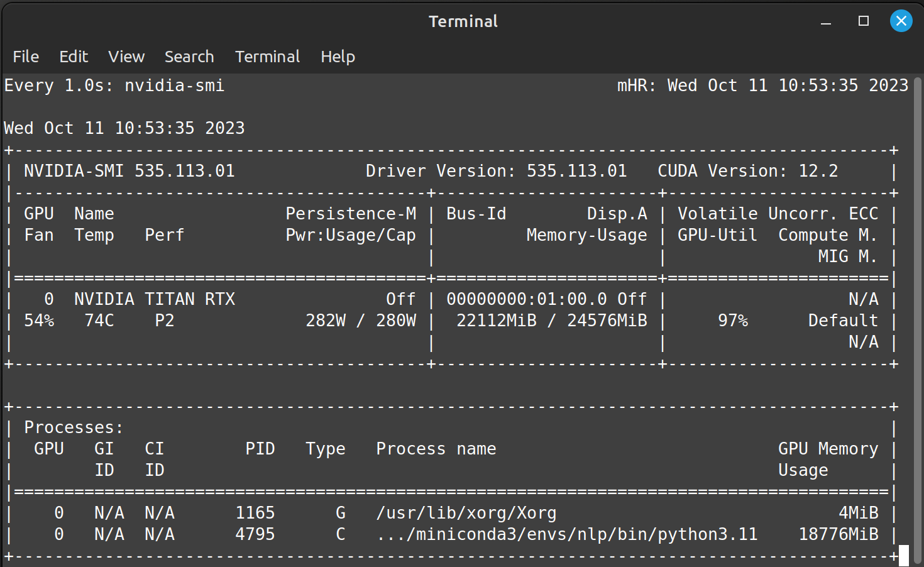Open the View menu

pyautogui.click(x=126, y=57)
